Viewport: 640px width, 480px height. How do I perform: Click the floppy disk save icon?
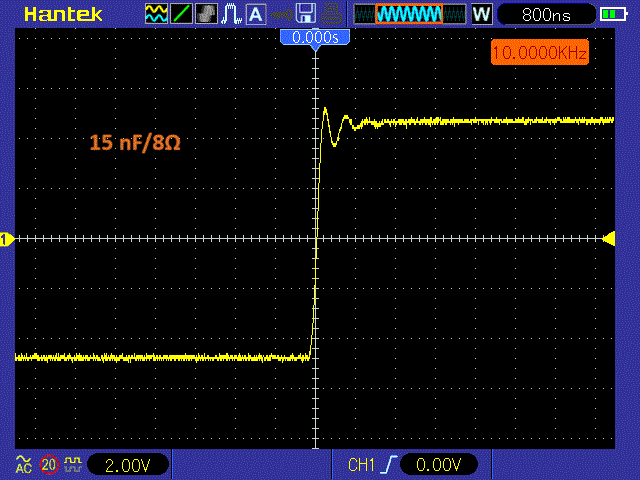pyautogui.click(x=305, y=13)
